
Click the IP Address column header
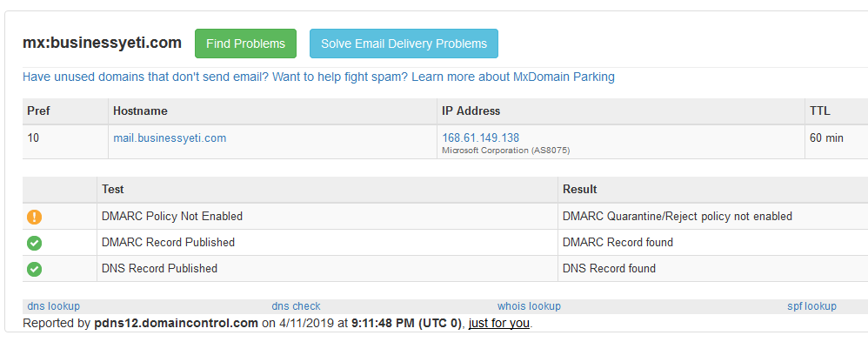[471, 111]
